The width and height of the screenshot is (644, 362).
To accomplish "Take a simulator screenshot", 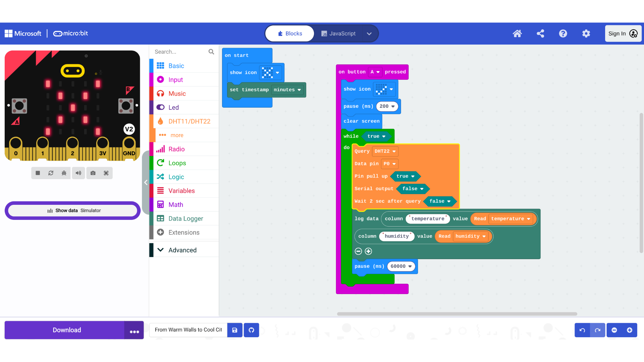I will click(x=93, y=173).
